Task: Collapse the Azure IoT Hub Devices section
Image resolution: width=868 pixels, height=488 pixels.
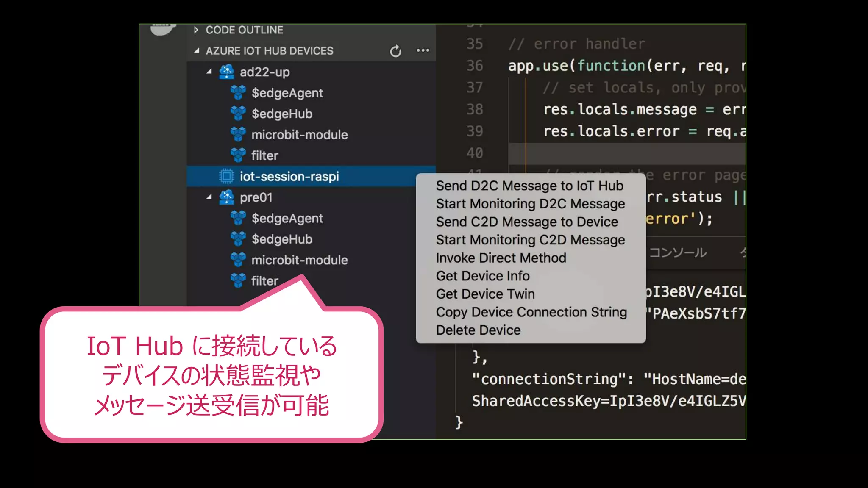Action: pos(196,51)
